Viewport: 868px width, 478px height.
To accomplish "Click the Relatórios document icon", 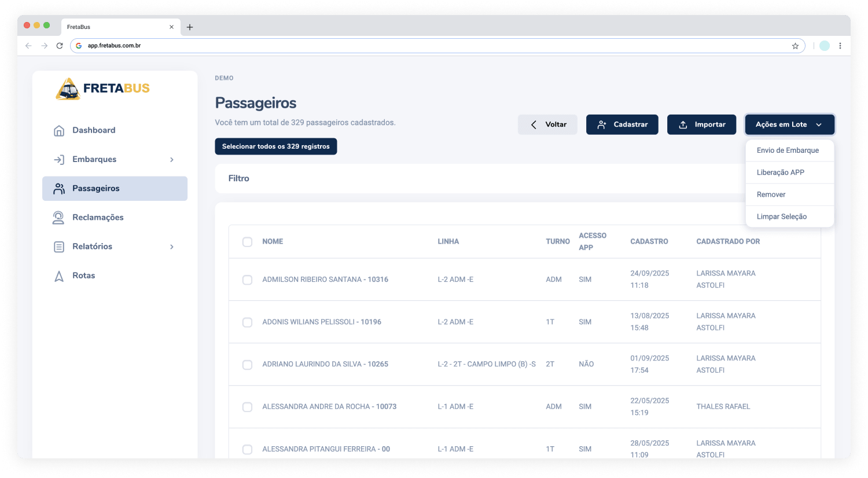I will 58,246.
